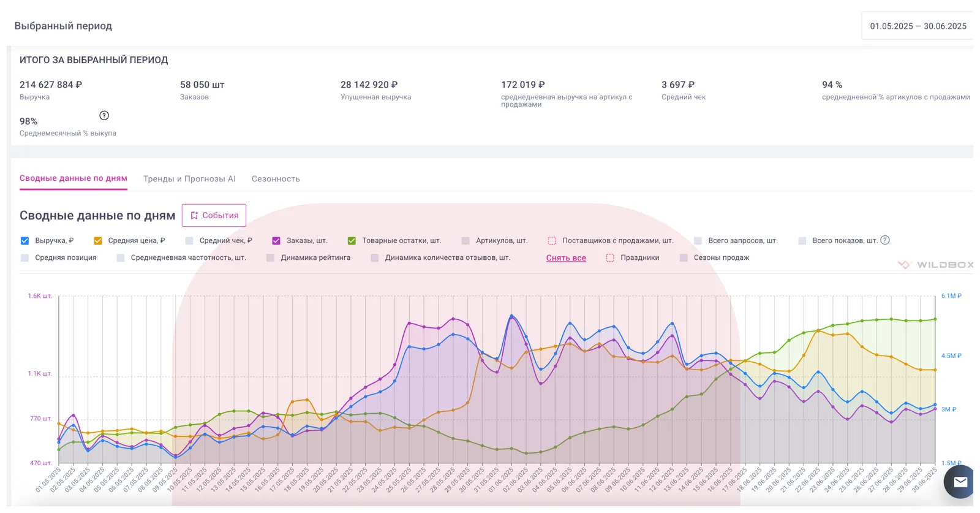The height and width of the screenshot is (513, 980).
Task: Open the mail chat widget icon
Action: click(x=960, y=482)
